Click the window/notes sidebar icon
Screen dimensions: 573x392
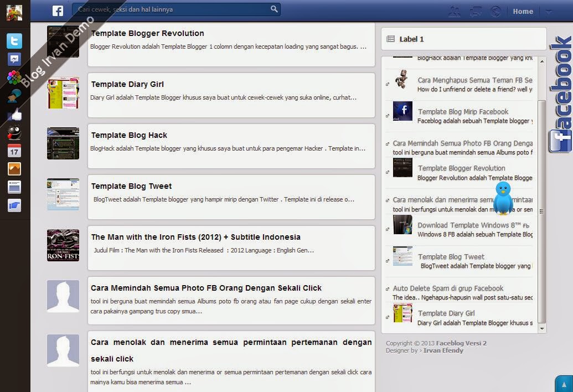(x=14, y=187)
